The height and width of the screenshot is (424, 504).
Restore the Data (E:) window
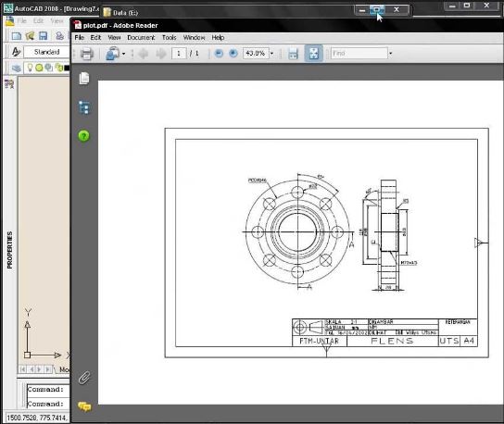pyautogui.click(x=377, y=10)
